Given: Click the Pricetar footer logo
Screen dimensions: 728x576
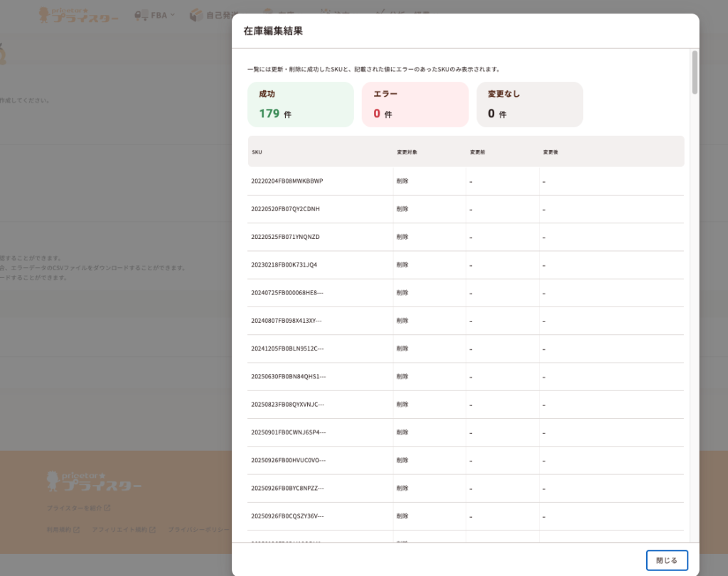Looking at the screenshot, I should click(x=93, y=481).
